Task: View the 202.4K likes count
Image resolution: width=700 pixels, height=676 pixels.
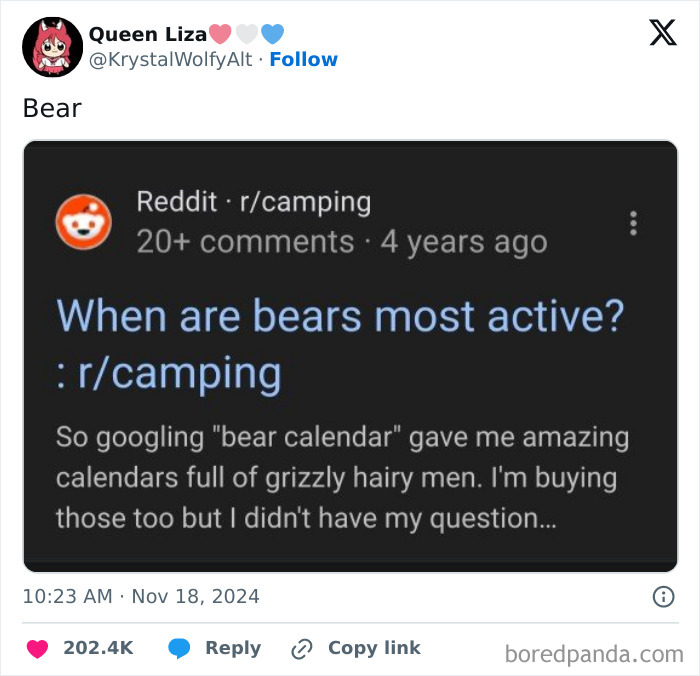Action: (x=98, y=648)
